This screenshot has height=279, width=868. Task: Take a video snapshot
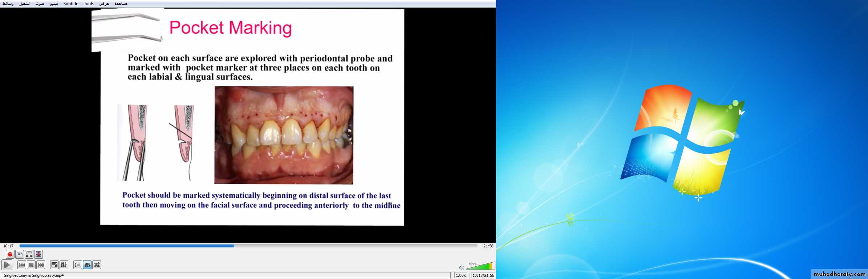coord(20,254)
